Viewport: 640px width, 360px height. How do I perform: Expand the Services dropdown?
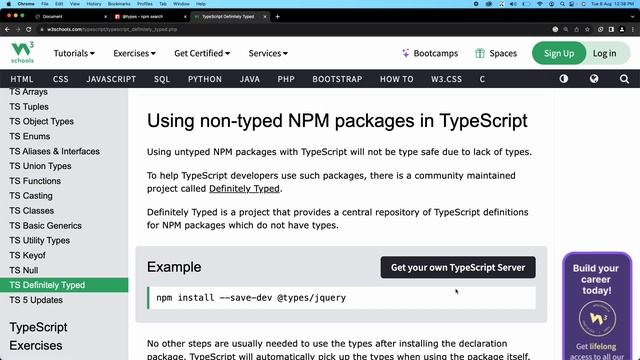268,53
